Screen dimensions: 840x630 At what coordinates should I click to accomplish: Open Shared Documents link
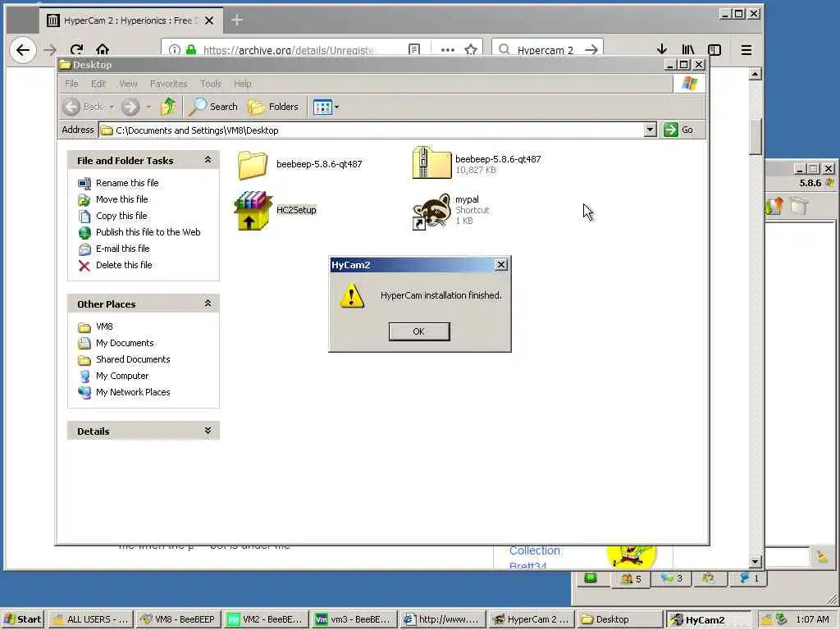tap(133, 359)
